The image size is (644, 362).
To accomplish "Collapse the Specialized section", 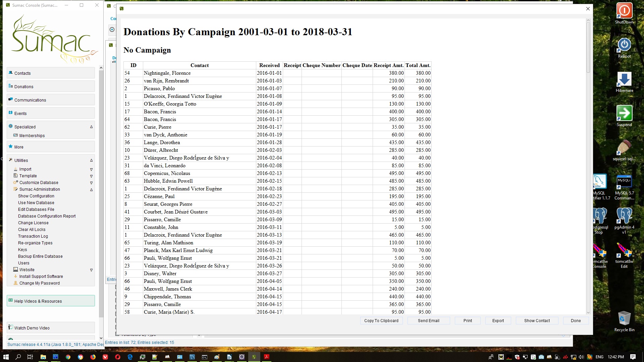I will point(91,127).
